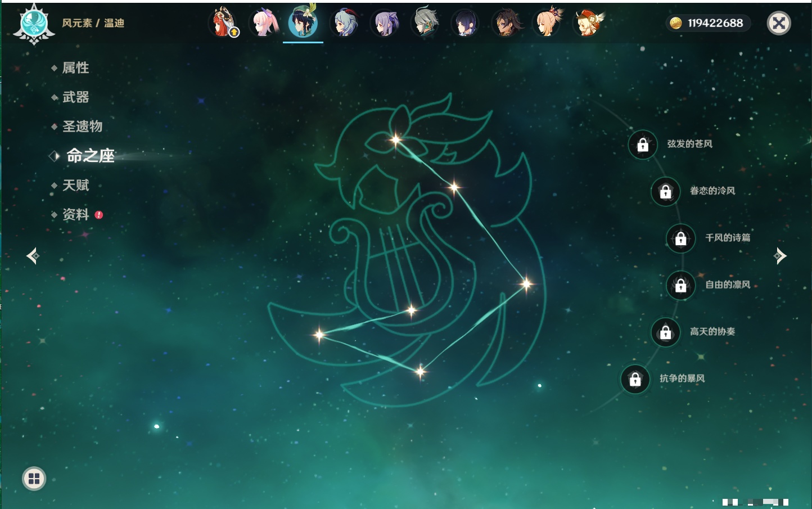Open the grid menu button
This screenshot has width=812, height=509.
(34, 479)
